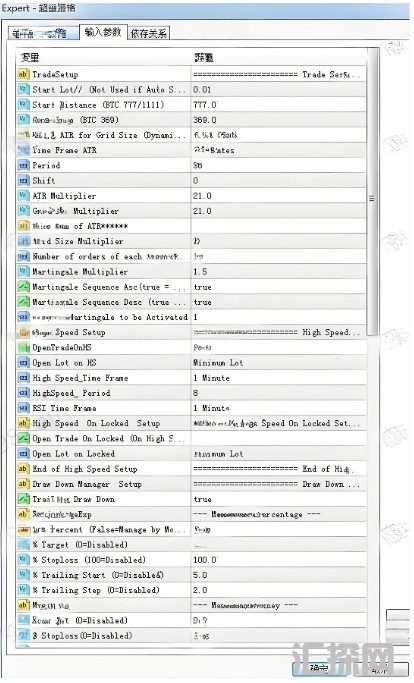The width and height of the screenshot is (414, 683).
Task: Open the High Speed_Time Frame 1 Minute dropdown
Action: (278, 378)
